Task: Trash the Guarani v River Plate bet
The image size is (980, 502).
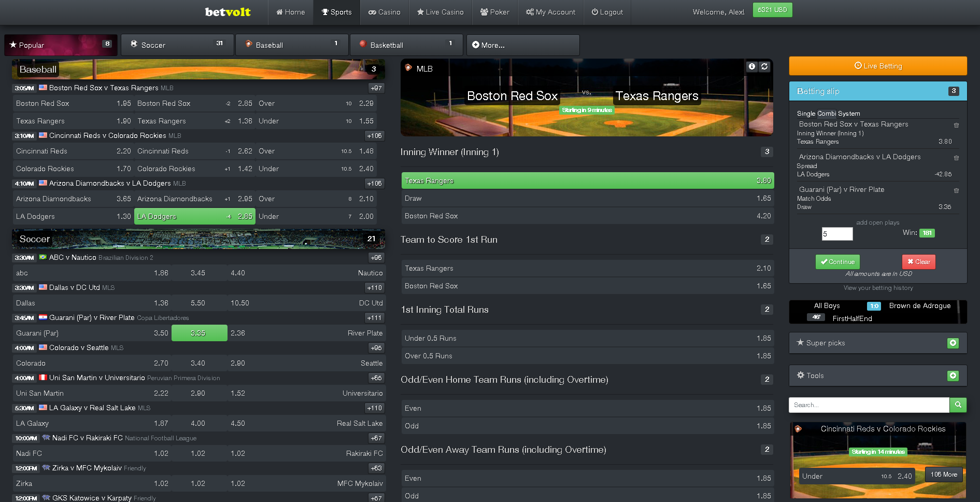Action: coord(956,190)
